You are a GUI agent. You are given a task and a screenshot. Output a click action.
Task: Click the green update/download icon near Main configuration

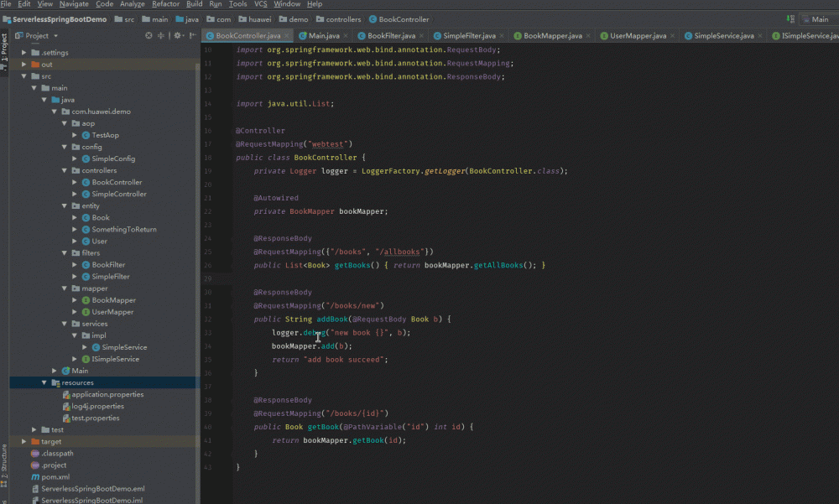(x=790, y=18)
